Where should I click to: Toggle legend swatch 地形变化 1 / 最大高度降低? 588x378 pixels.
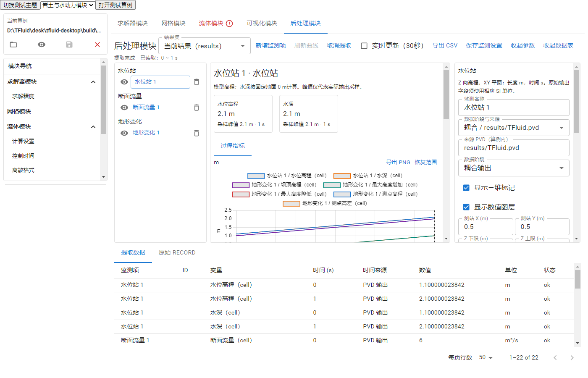point(241,194)
